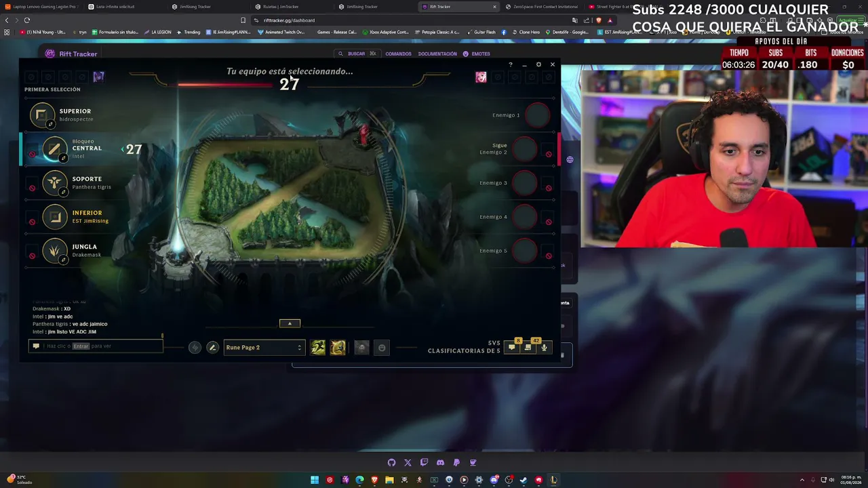Open the X (Twitter) footer link
The height and width of the screenshot is (488, 868).
click(408, 463)
